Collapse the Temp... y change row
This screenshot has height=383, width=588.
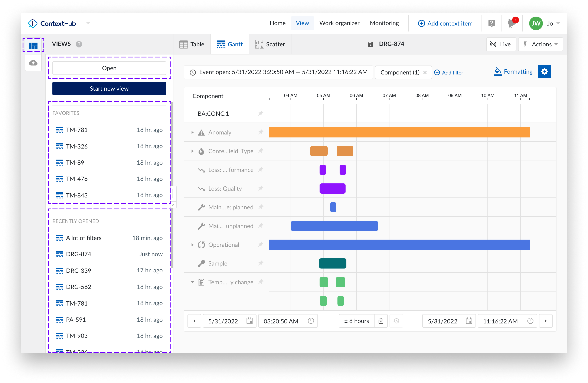[192, 282]
